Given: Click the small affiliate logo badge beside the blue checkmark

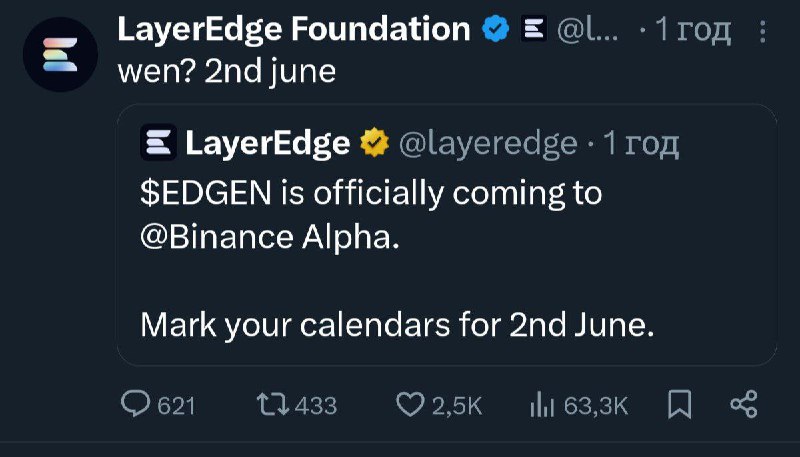Looking at the screenshot, I should 531,31.
